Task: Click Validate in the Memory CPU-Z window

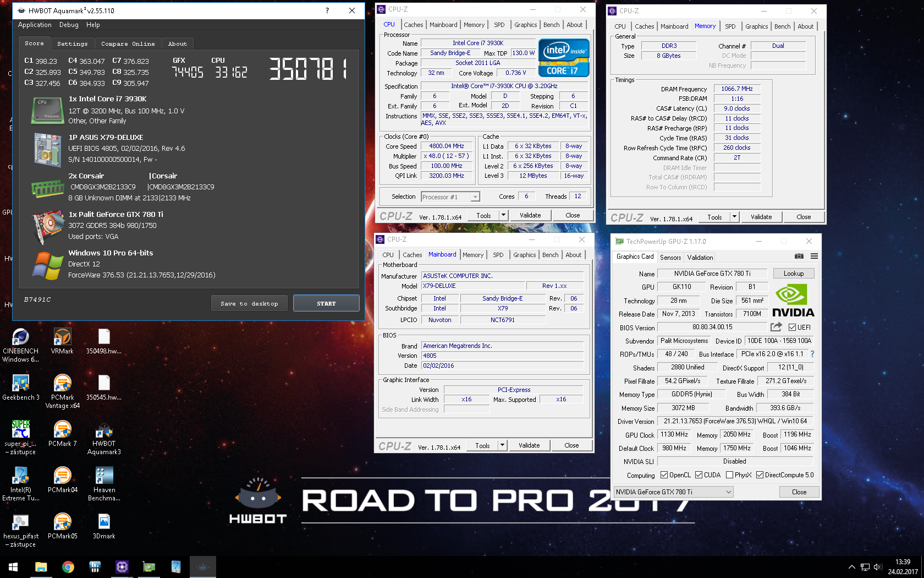Action: coord(761,217)
